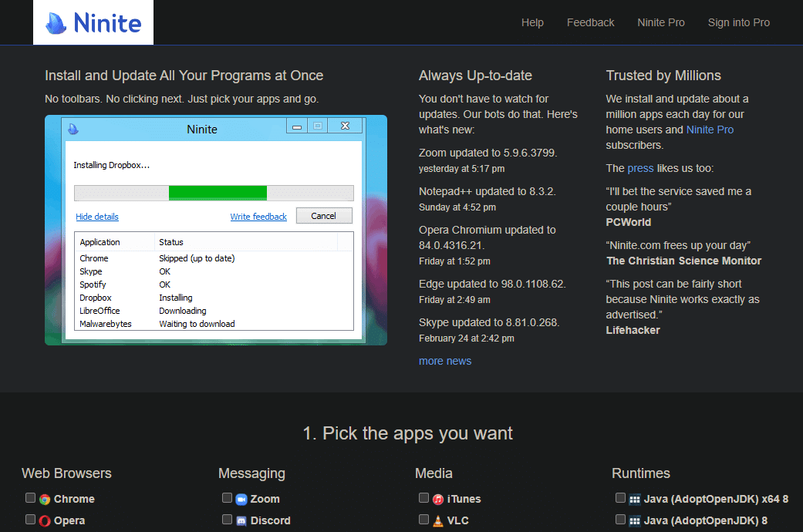Click the Discord label text
The image size is (803, 532).
(x=271, y=520)
